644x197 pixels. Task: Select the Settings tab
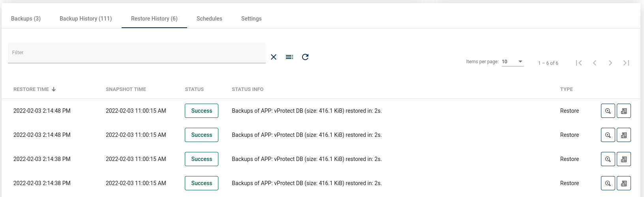point(251,19)
